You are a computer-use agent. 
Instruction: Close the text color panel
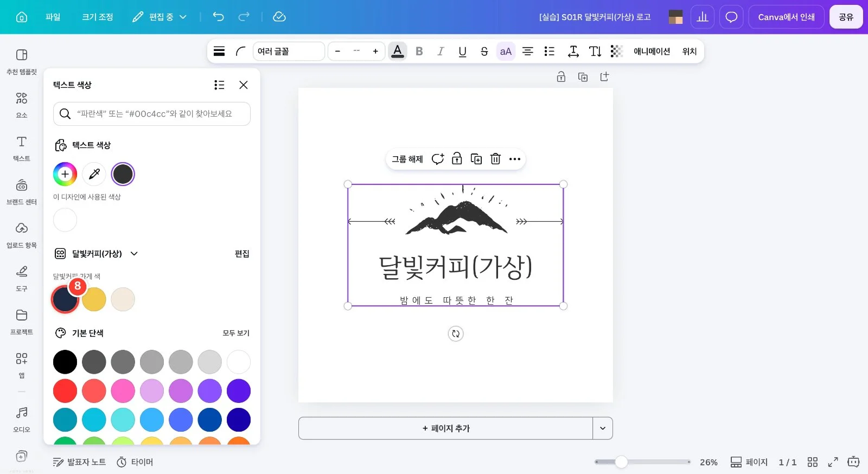[x=244, y=85]
